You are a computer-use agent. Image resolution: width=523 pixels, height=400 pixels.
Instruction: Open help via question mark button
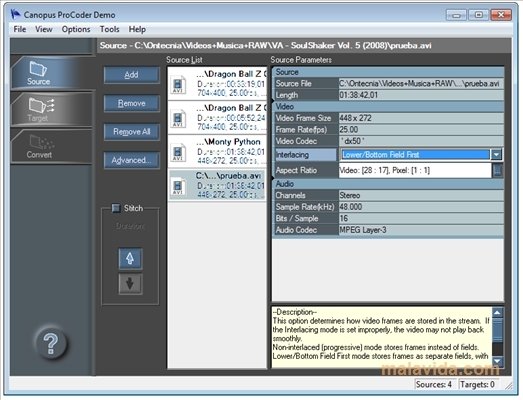[x=51, y=343]
